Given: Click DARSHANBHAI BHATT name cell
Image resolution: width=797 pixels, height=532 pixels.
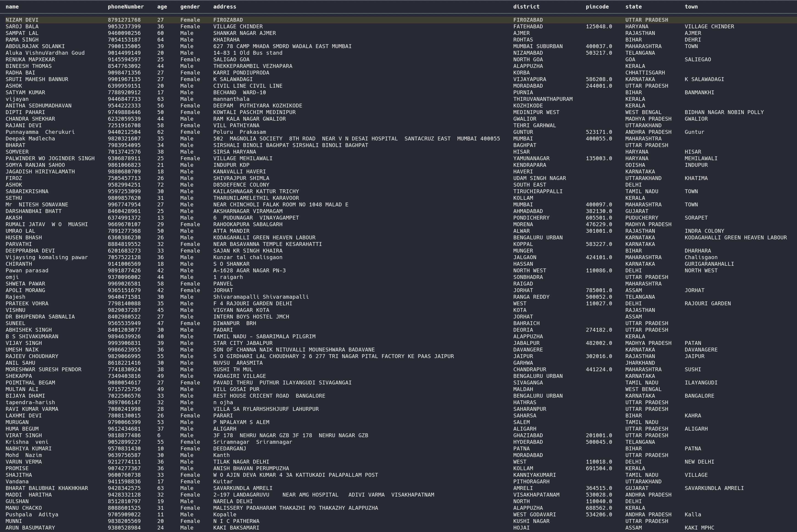Looking at the screenshot, I should (x=34, y=211).
